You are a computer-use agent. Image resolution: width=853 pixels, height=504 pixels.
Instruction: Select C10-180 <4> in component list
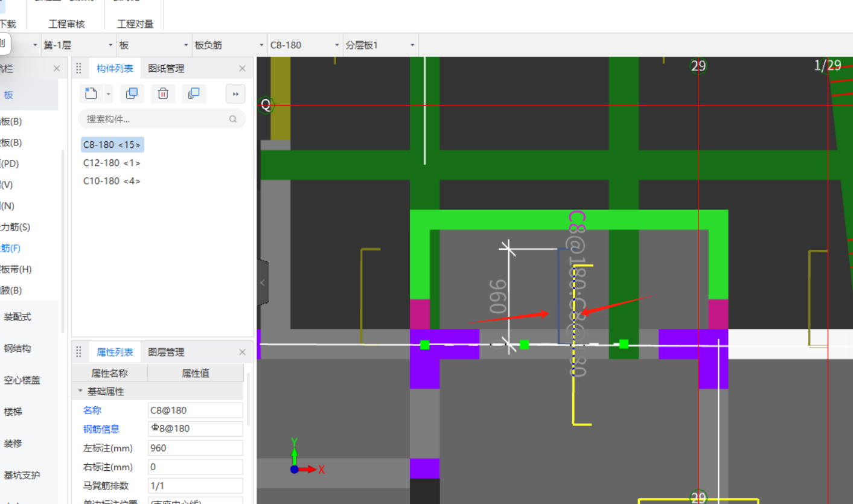click(112, 181)
